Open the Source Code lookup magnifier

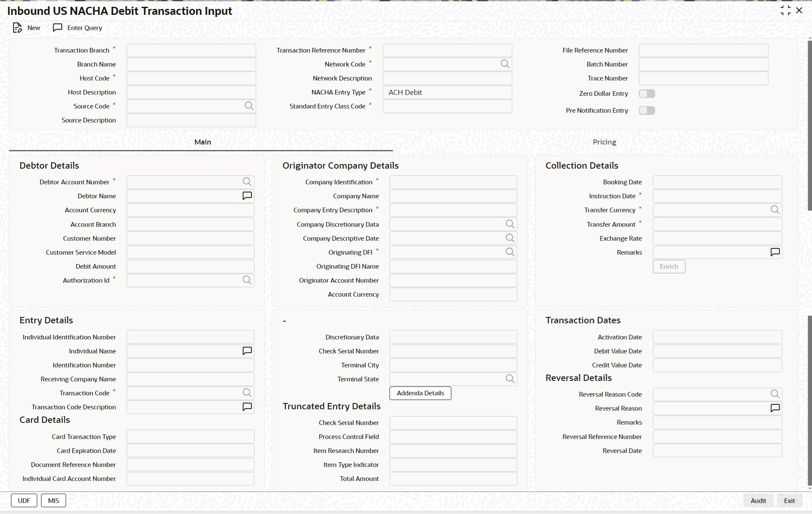click(x=249, y=106)
